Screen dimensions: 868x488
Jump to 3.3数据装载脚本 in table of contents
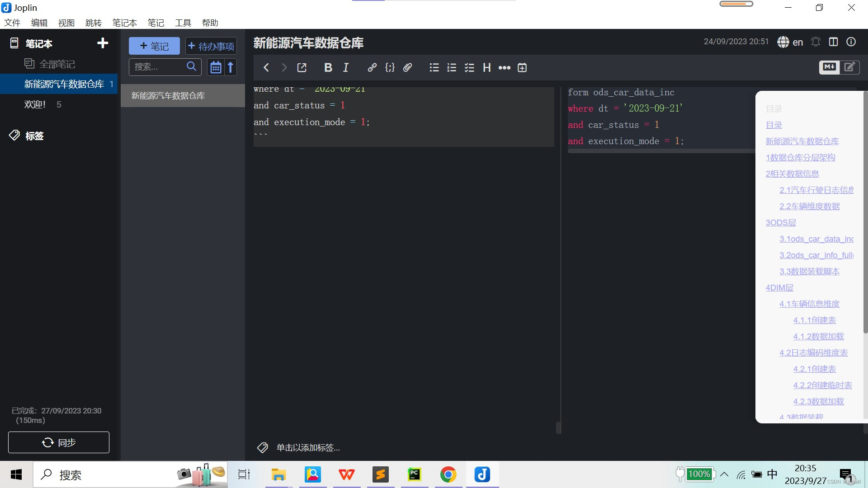pos(809,272)
